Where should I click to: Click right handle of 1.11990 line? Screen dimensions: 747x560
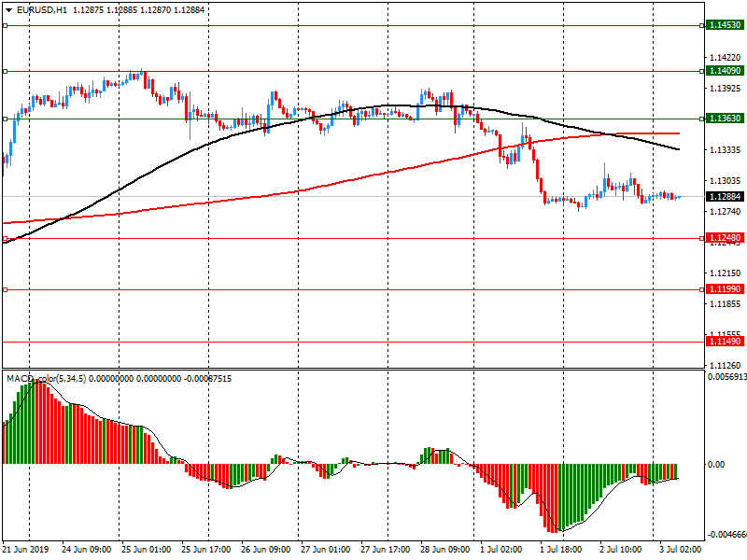pos(702,289)
